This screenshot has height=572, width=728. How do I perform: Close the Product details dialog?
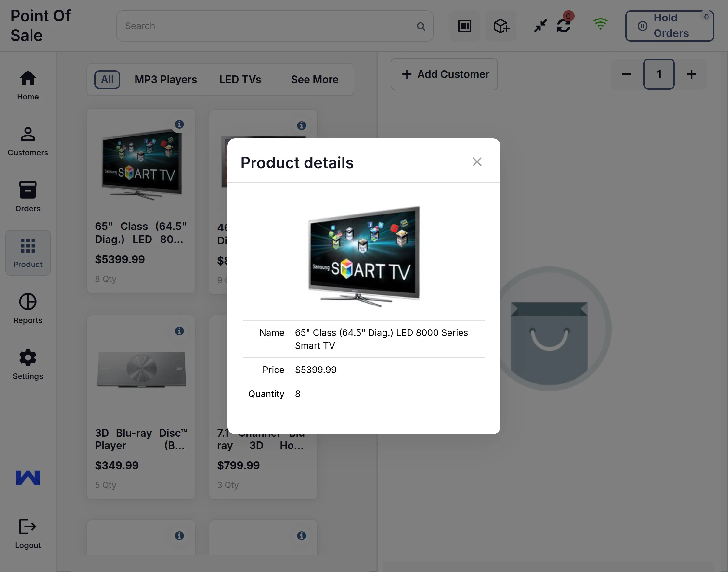tap(476, 162)
